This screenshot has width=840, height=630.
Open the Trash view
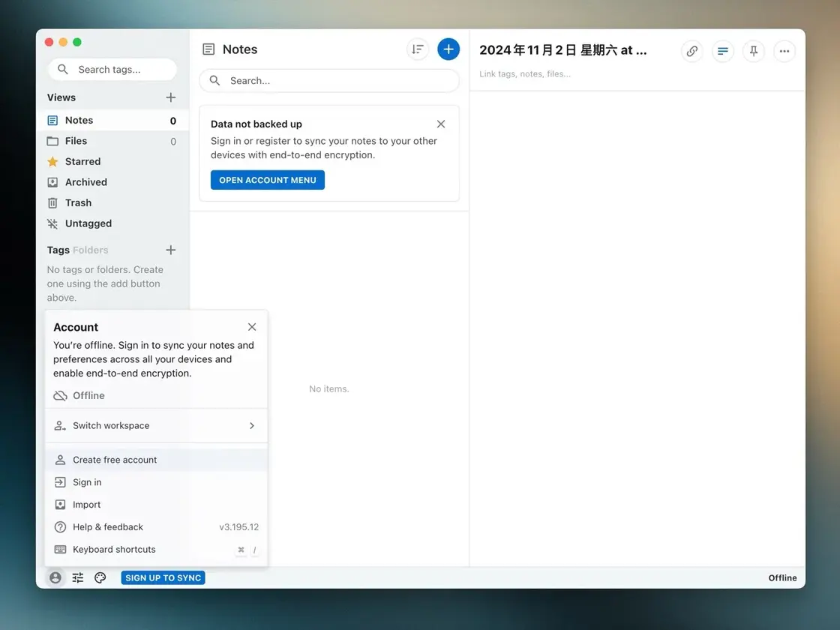click(x=112, y=202)
